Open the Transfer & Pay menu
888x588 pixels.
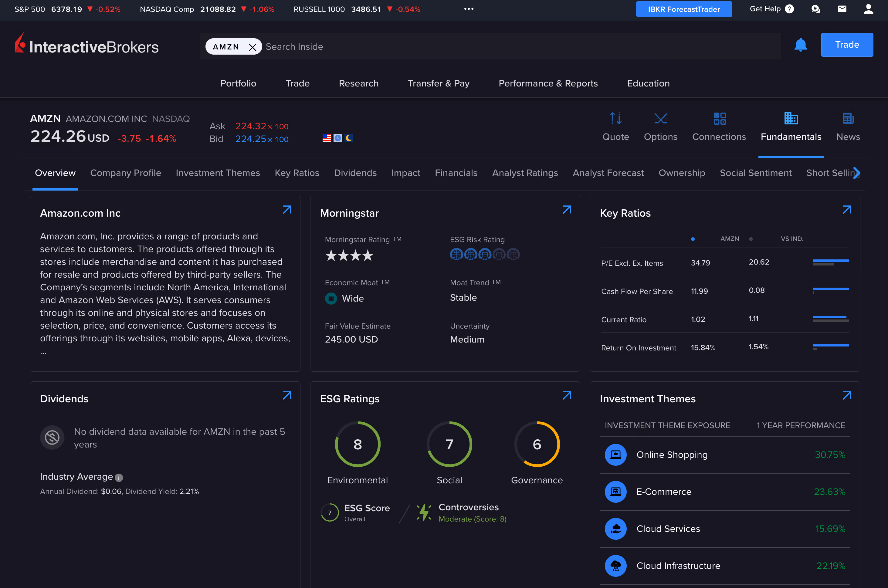[x=438, y=83]
